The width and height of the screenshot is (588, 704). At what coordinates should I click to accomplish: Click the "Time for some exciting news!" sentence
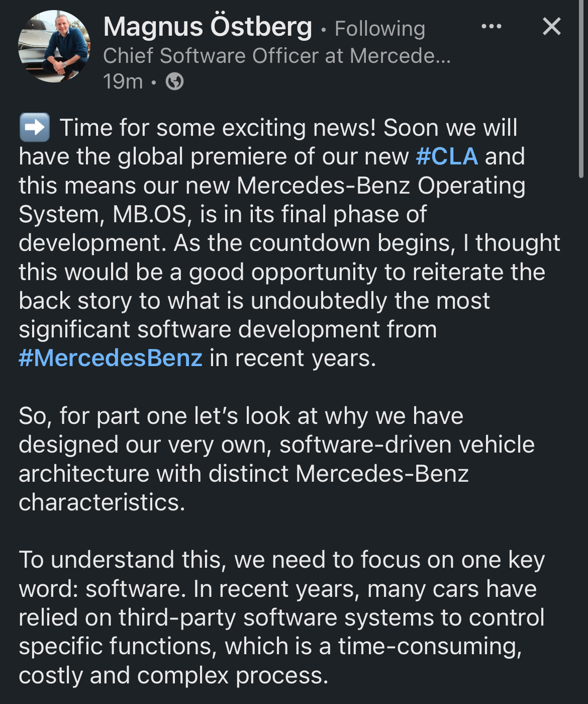click(218, 128)
